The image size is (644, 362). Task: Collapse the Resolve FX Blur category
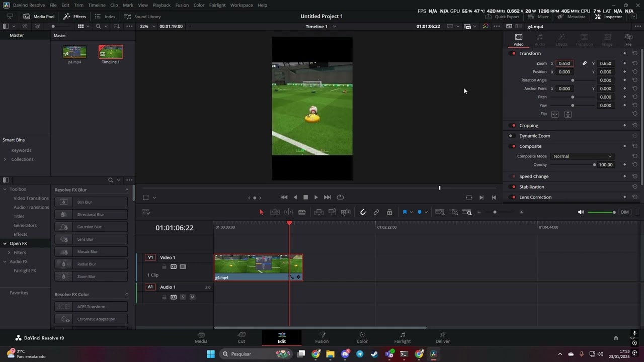click(x=126, y=190)
